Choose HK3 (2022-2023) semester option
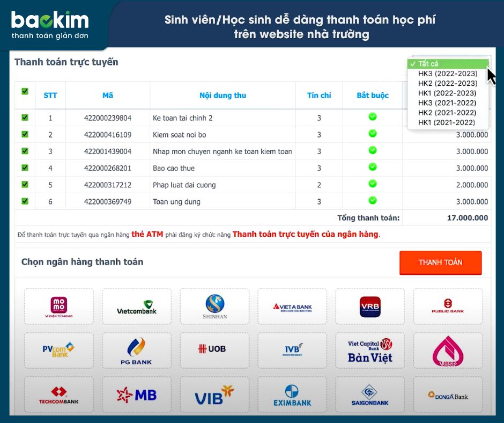504x423 pixels. 448,74
